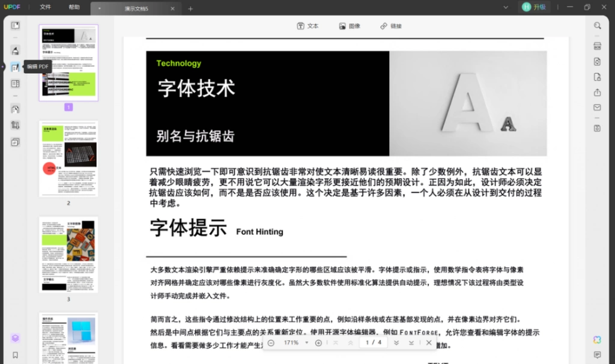Insert a picture with 图像 tool
This screenshot has height=364, width=615.
click(350, 26)
